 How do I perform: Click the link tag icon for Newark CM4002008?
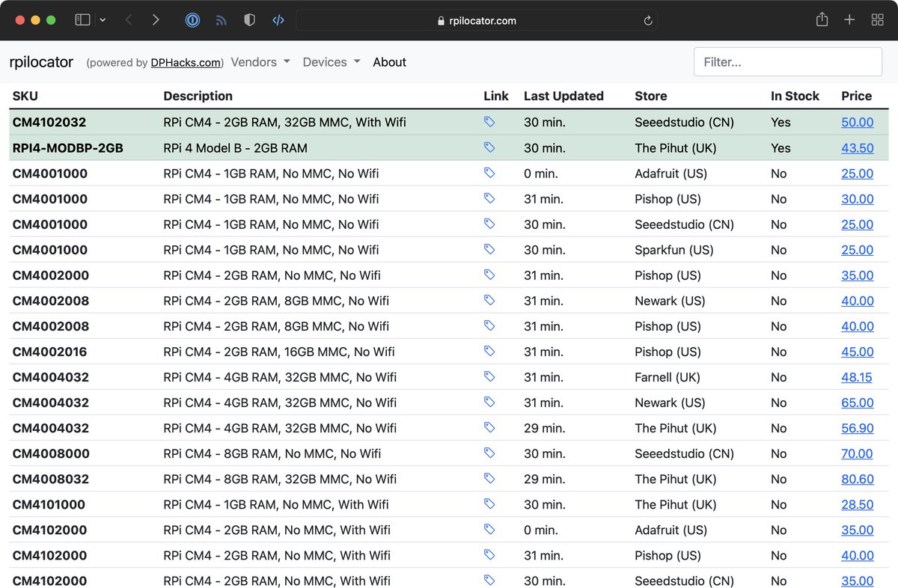[x=489, y=300]
